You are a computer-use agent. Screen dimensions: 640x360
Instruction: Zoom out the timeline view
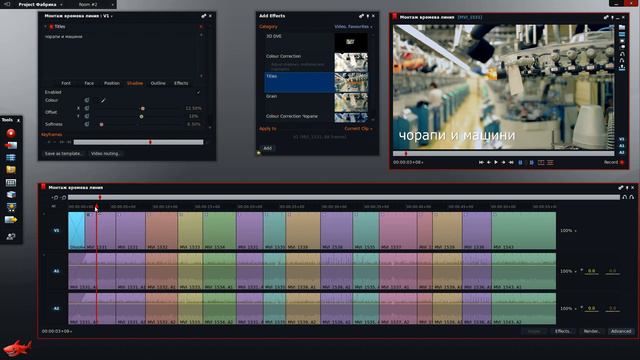click(63, 198)
